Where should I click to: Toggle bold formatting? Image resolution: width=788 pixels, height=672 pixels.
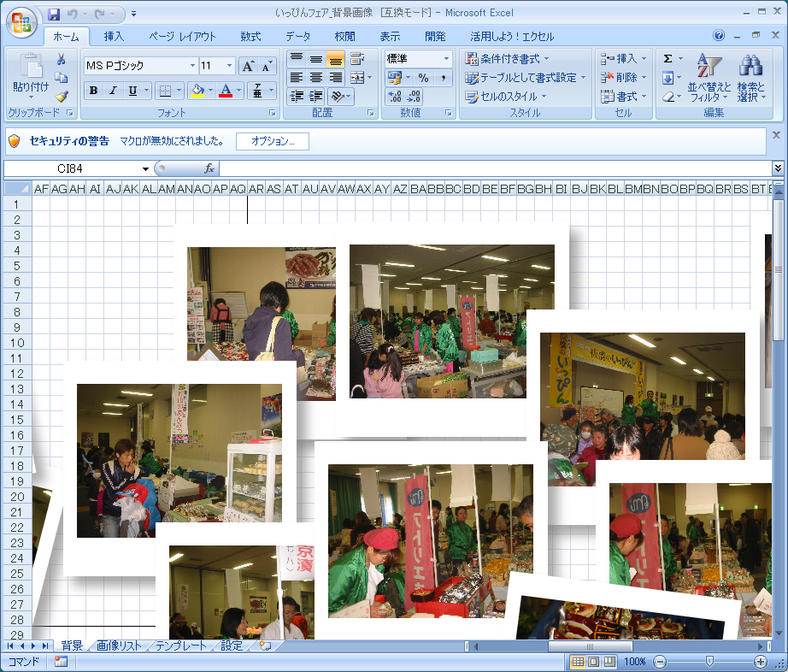click(93, 91)
